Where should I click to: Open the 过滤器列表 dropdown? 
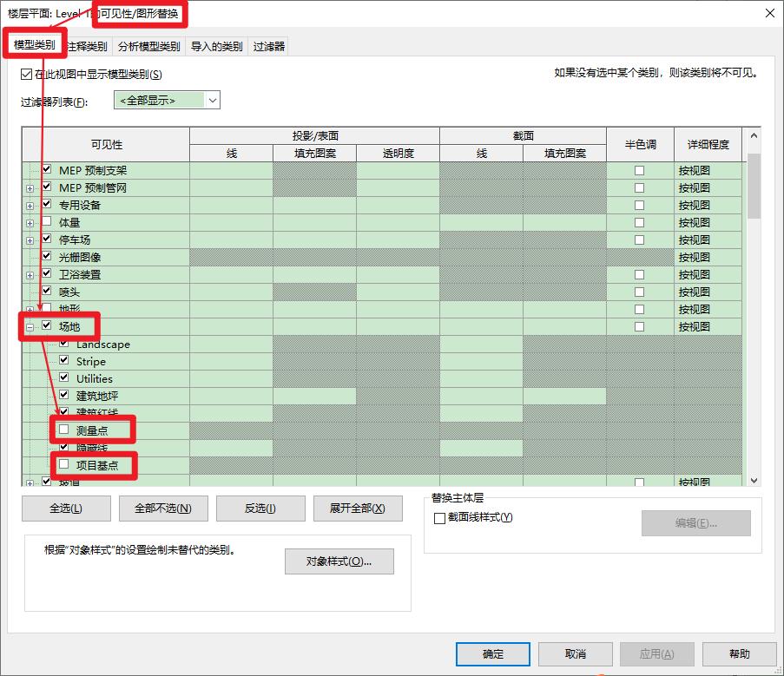click(212, 100)
